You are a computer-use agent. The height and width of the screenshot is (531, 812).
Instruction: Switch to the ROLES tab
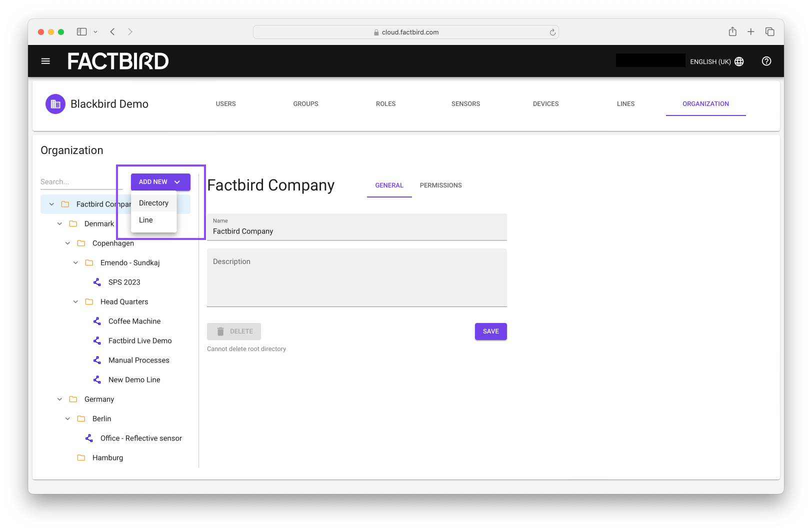point(386,104)
